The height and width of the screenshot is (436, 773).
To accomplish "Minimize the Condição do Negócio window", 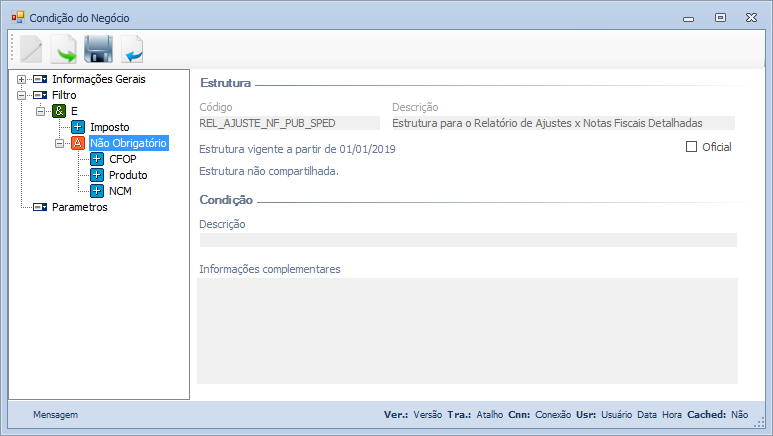I will pos(689,19).
